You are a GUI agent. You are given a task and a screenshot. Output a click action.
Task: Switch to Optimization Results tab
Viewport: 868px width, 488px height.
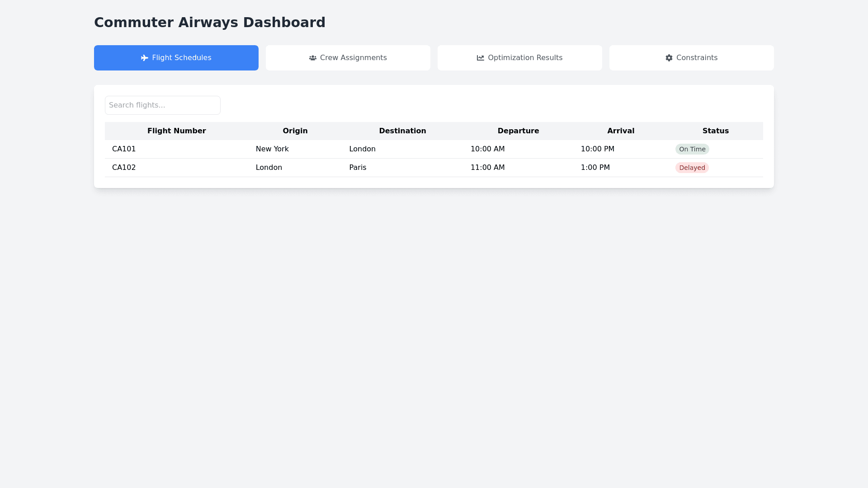(x=520, y=58)
